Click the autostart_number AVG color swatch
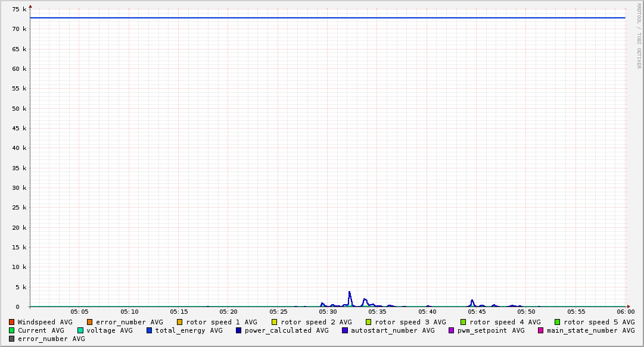This screenshot has width=644, height=347. point(345,330)
